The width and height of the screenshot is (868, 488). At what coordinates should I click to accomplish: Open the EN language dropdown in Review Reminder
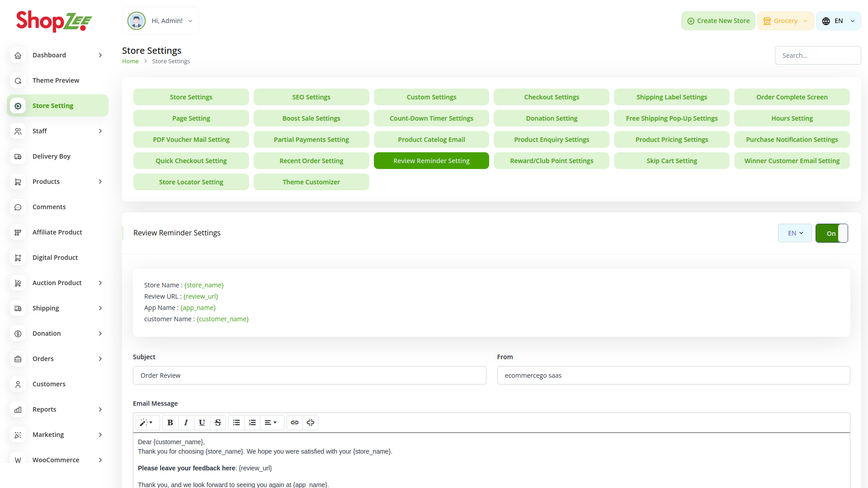pos(795,233)
